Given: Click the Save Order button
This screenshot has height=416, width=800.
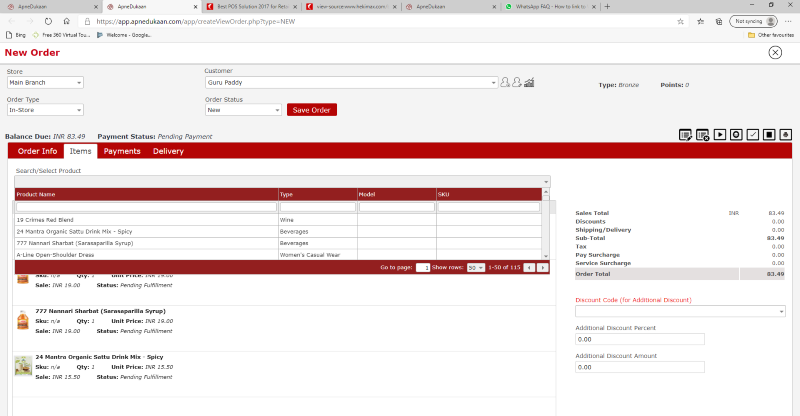Looking at the screenshot, I should (x=312, y=110).
